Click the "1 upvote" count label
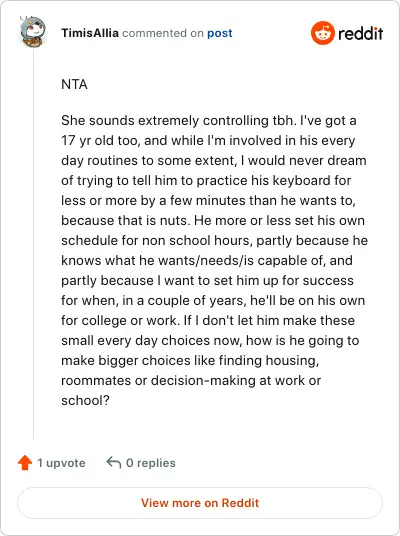Screen dimensions: 400x536 (61, 463)
